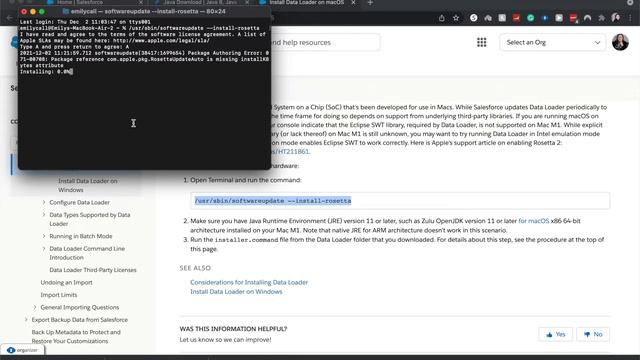640x360 pixels.
Task: Click the thumbs up Yes button
Action: click(556, 334)
